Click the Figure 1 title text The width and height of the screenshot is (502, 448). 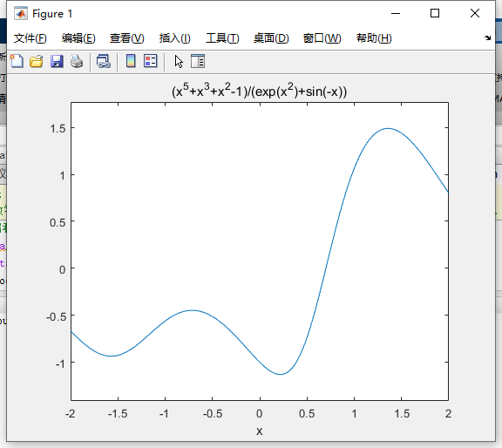pyautogui.click(x=52, y=14)
